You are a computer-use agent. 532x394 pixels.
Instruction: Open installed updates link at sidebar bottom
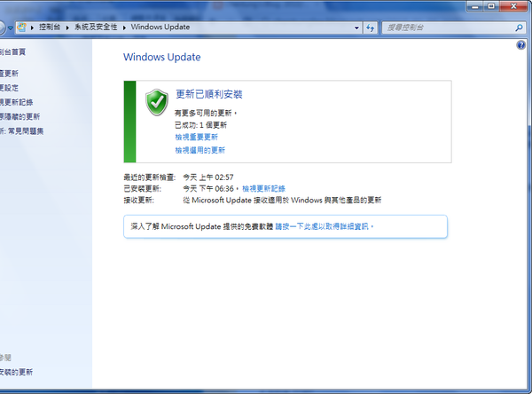pos(16,373)
